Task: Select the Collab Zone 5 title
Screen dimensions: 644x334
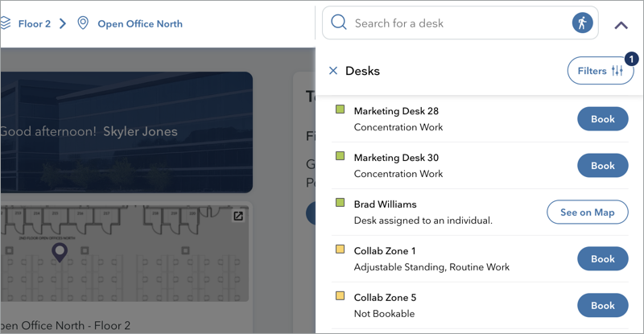Action: [x=385, y=298]
